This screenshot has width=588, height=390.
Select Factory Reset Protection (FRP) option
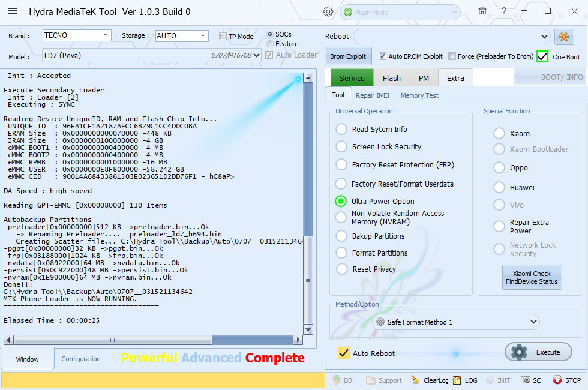click(341, 164)
